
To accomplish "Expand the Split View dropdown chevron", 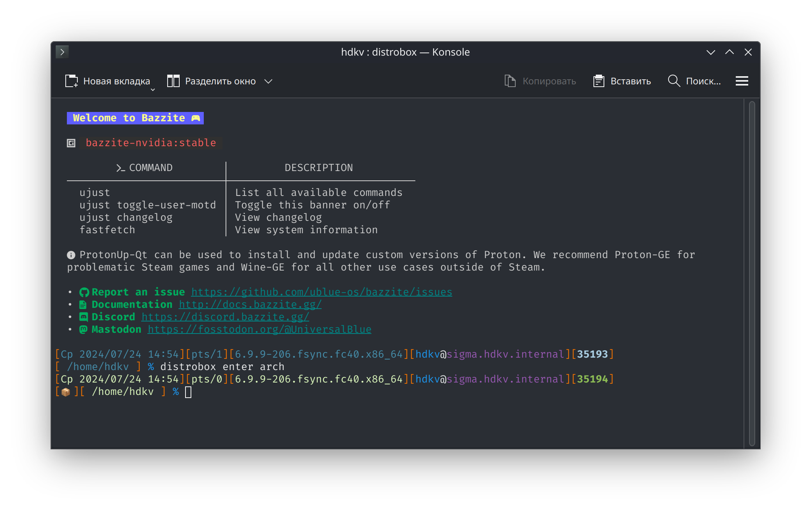I will pyautogui.click(x=268, y=81).
